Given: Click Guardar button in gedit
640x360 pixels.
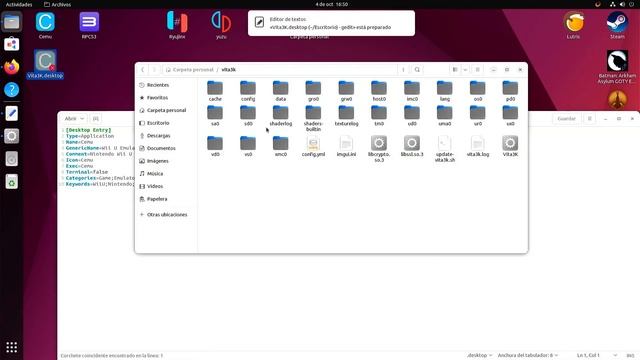Looking at the screenshot, I should click(x=566, y=118).
